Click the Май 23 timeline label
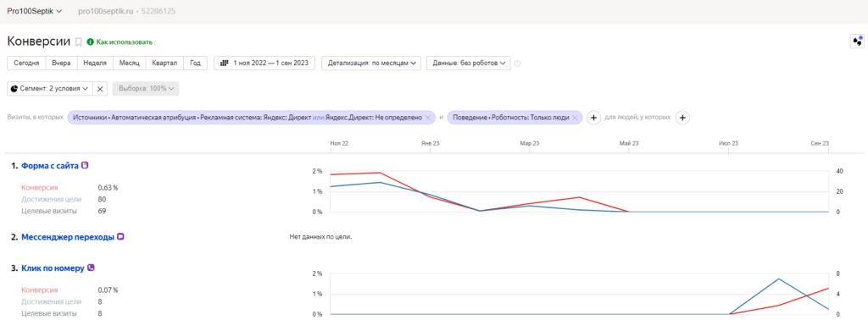Image resolution: width=868 pixels, height=320 pixels. point(629,143)
